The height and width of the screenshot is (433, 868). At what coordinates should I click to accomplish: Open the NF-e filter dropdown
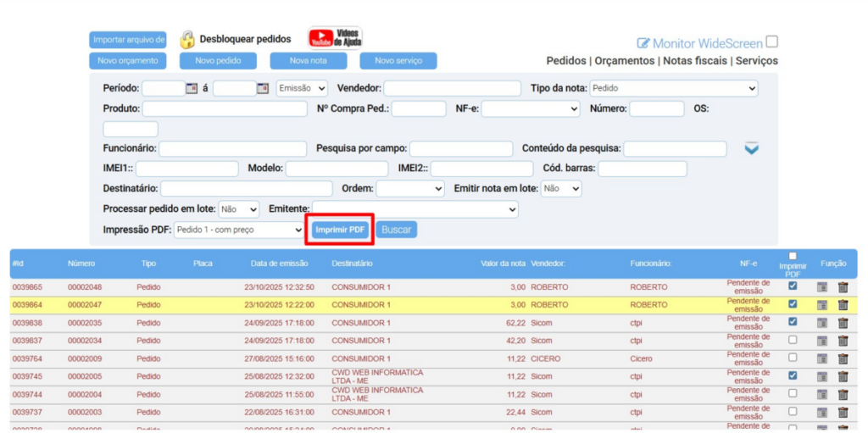click(x=531, y=109)
